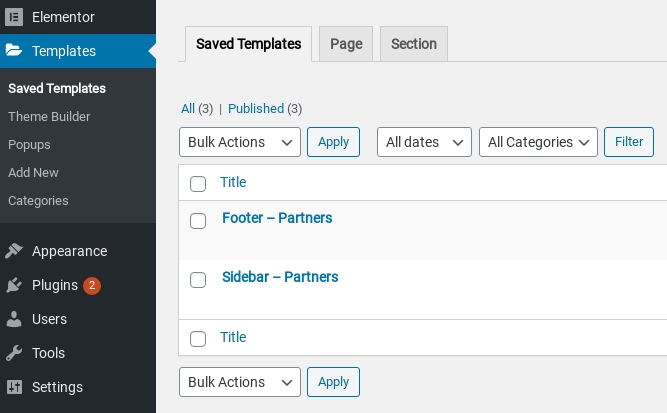Switch to the Section tab
The image size is (667, 413).
tap(414, 44)
